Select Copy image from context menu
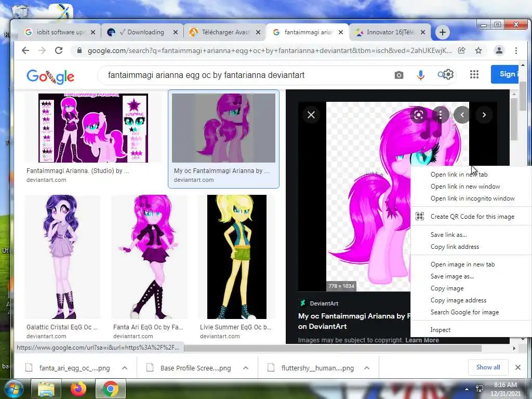 [x=471, y=288]
